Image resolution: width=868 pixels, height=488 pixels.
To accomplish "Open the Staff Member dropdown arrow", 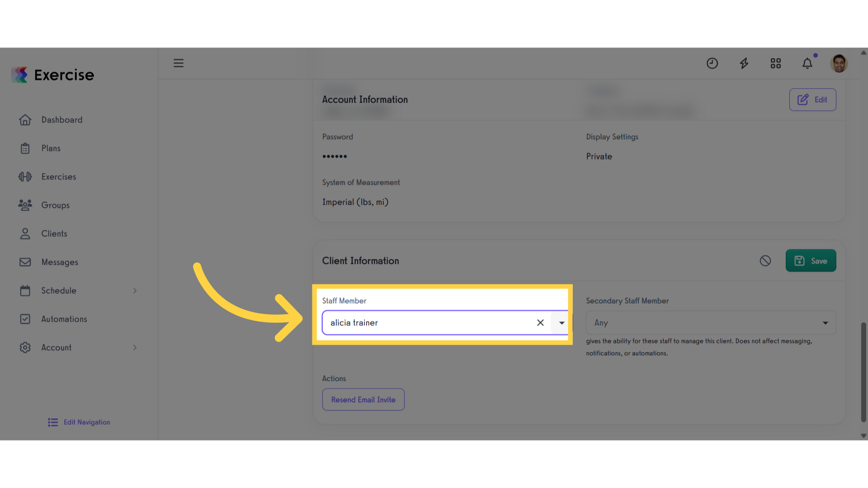I will point(561,323).
